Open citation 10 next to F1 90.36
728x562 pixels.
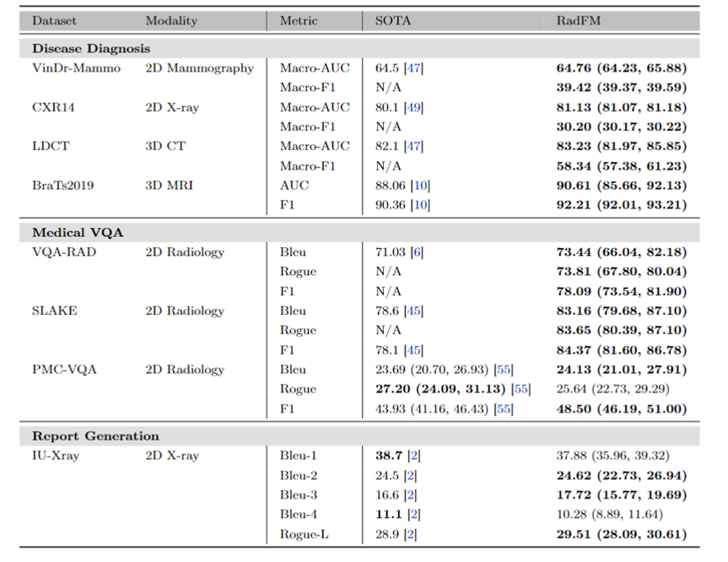coord(420,204)
